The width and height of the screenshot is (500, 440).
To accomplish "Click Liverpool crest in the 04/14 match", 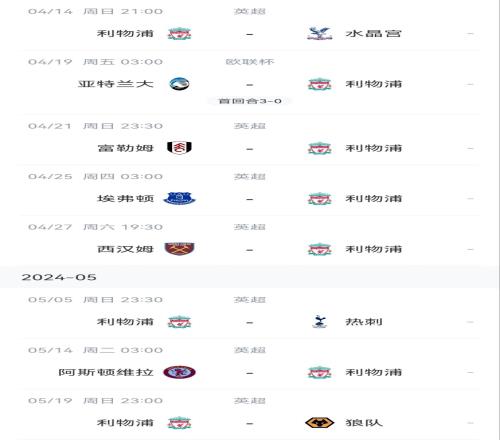I will coord(179,34).
